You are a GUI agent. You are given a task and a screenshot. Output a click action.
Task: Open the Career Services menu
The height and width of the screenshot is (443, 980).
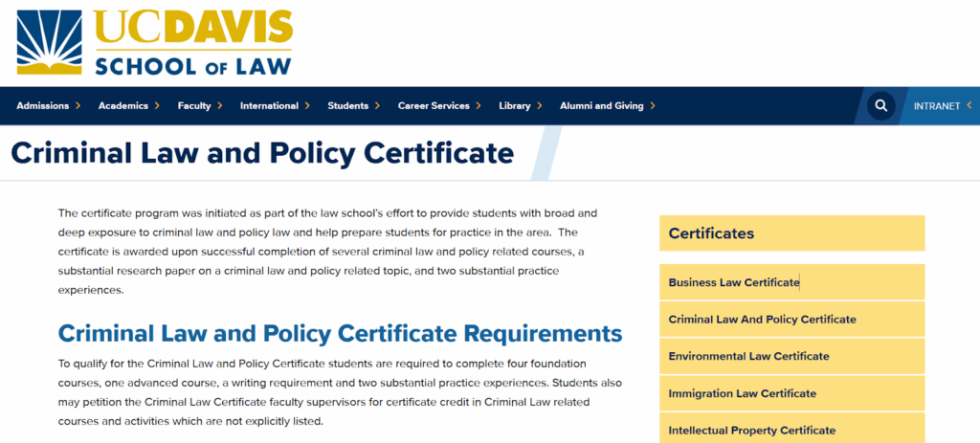click(x=434, y=105)
